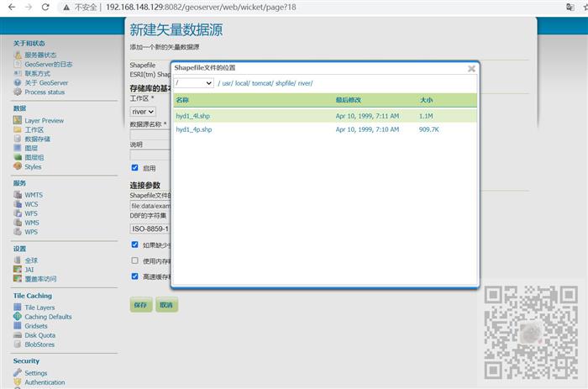This screenshot has width=588, height=389.
Task: Click the workspaces folder icon
Action: click(x=18, y=129)
